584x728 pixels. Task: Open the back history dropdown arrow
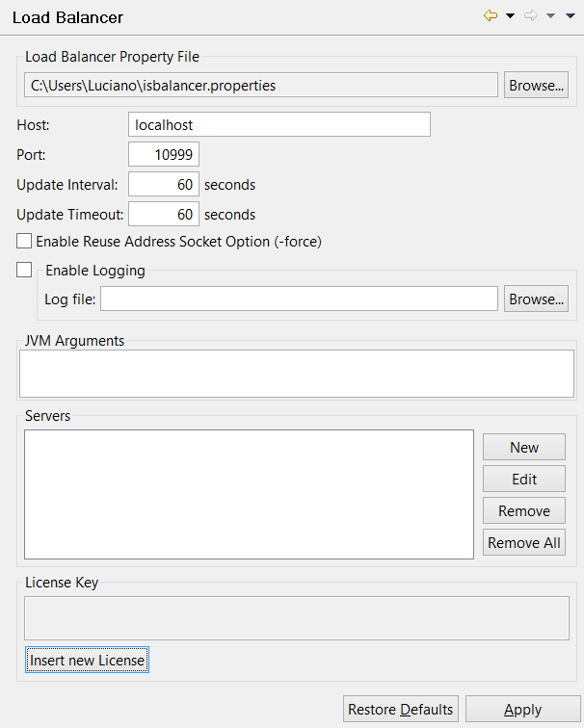(x=510, y=16)
